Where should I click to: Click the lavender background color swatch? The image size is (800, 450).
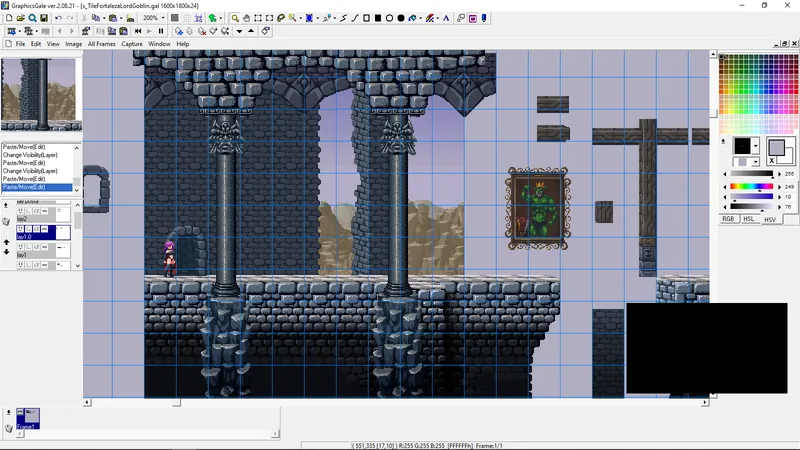pos(777,148)
